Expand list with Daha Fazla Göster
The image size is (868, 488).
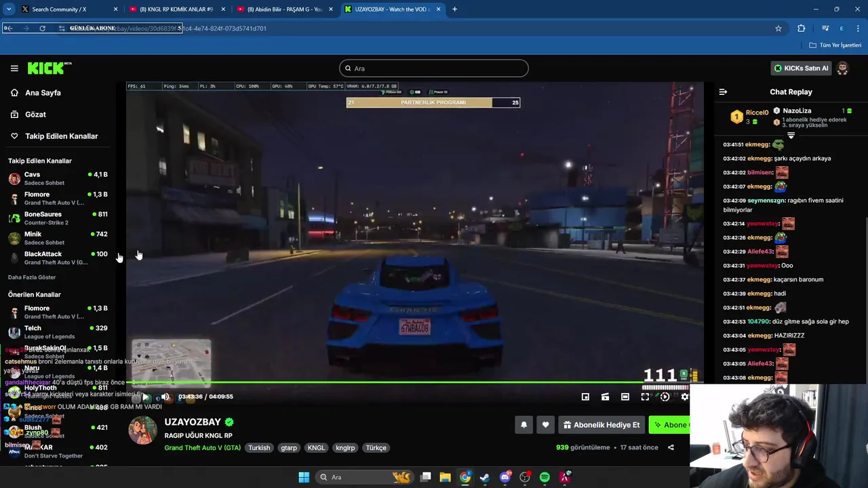[32, 277]
